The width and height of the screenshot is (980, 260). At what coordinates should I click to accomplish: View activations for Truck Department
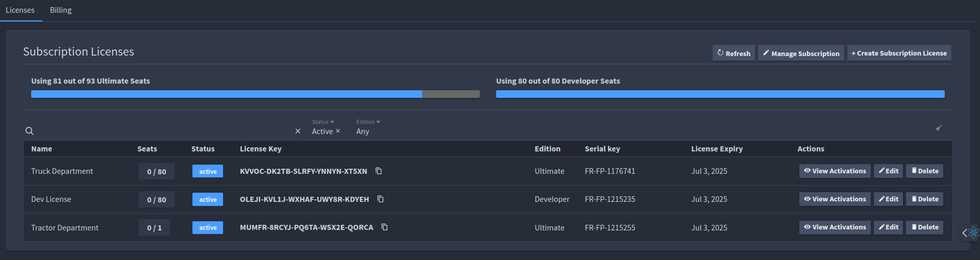point(835,171)
